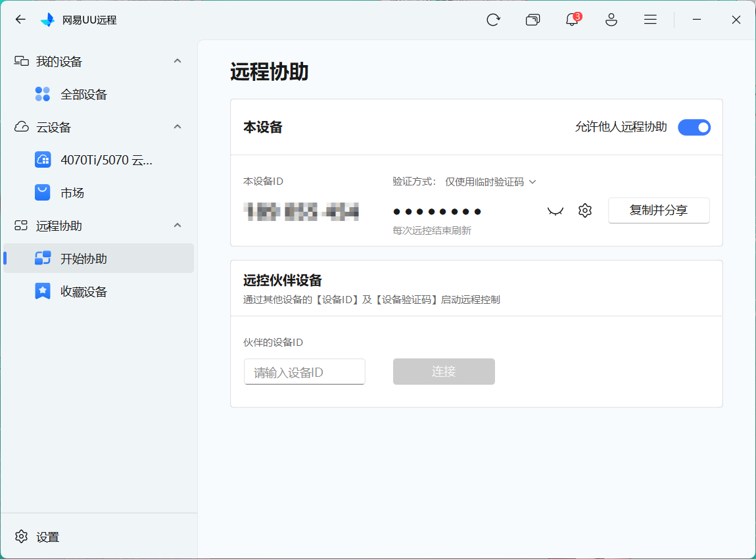Go back with the left arrow

(x=20, y=19)
